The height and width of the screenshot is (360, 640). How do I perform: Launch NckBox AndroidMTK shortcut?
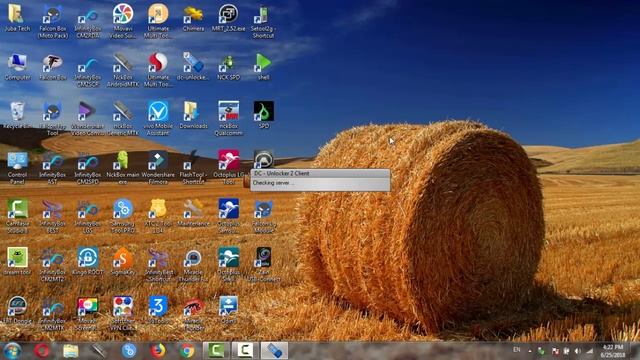click(x=123, y=70)
